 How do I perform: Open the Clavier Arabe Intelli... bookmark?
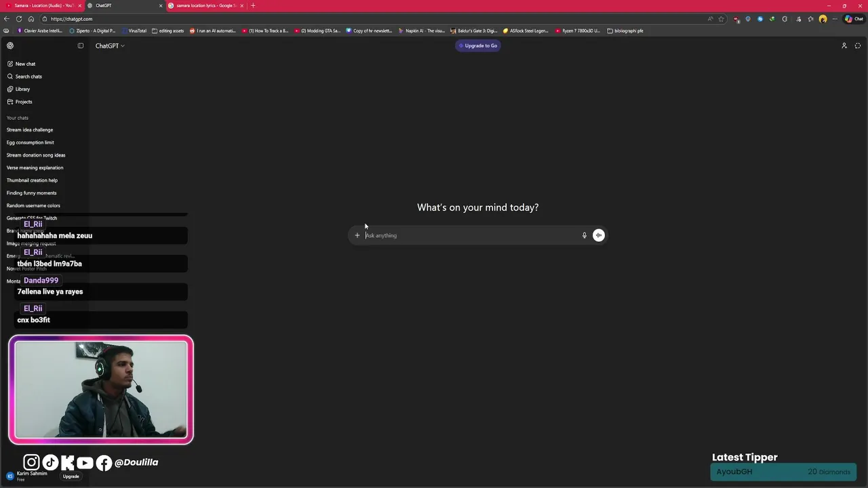point(40,30)
